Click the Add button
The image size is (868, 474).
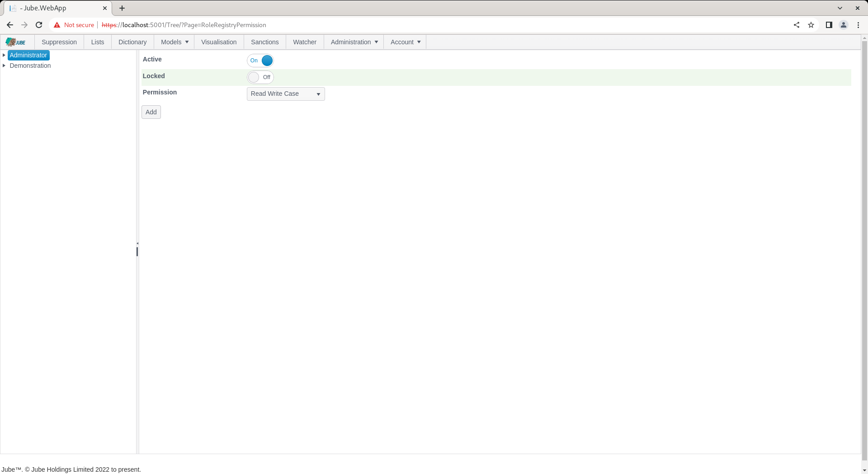(x=151, y=112)
